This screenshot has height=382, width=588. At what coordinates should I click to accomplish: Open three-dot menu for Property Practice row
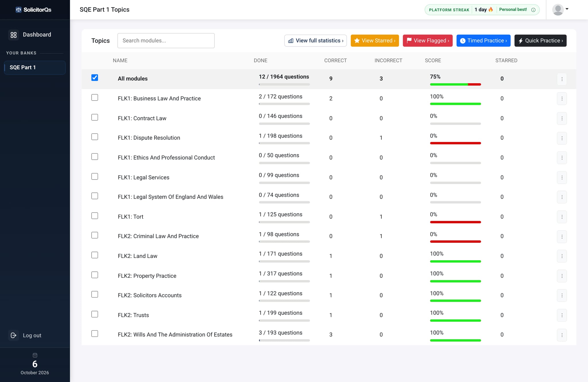click(562, 276)
